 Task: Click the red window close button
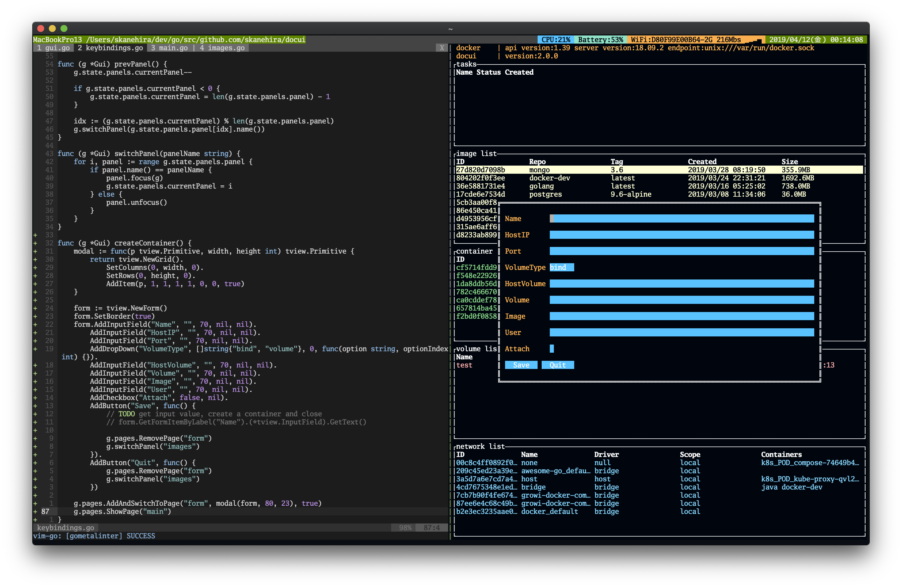pyautogui.click(x=41, y=28)
